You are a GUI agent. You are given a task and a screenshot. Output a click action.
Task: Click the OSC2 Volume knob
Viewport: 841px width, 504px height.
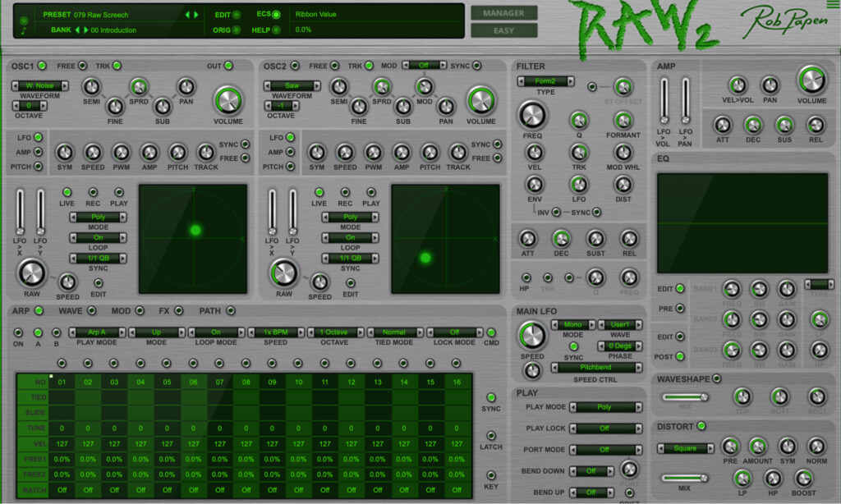tap(480, 100)
